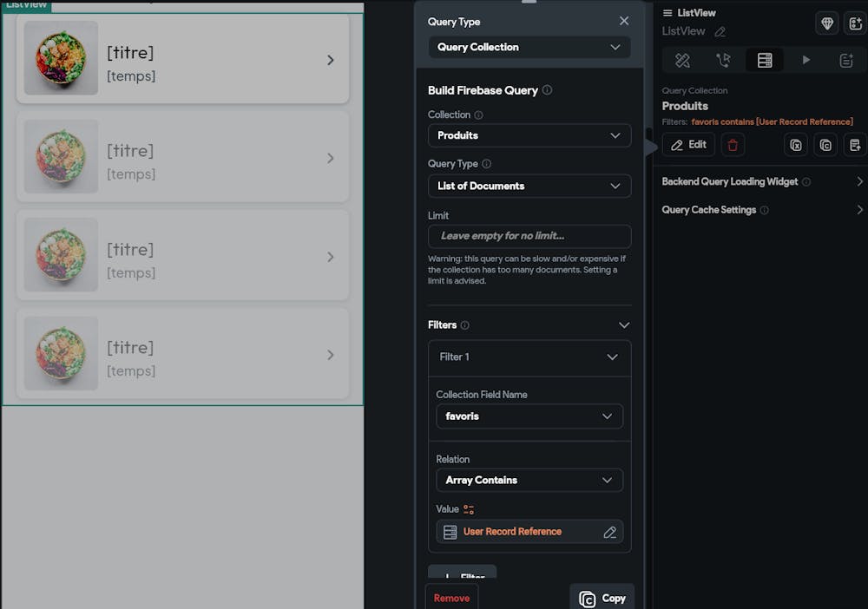Open the Query Collection type dropdown
Viewport: 868px width, 609px height.
[x=529, y=47]
